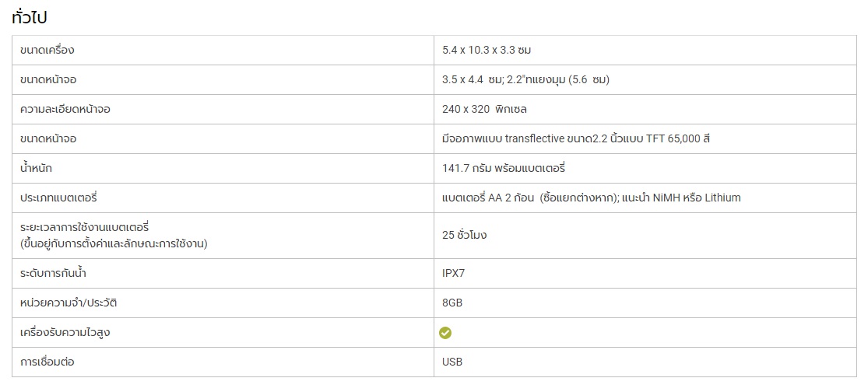868x392 pixels.
Task: Select the 25 ชั่วโมง battery life value
Action: (x=465, y=235)
